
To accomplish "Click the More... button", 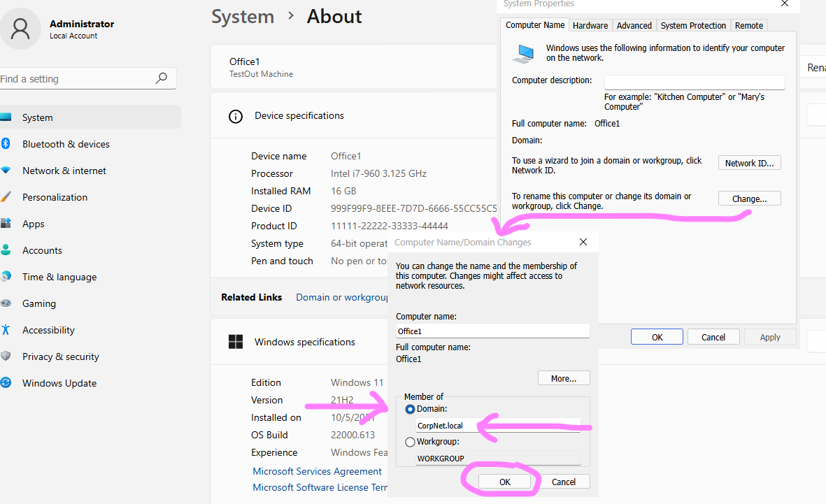I will point(564,378).
